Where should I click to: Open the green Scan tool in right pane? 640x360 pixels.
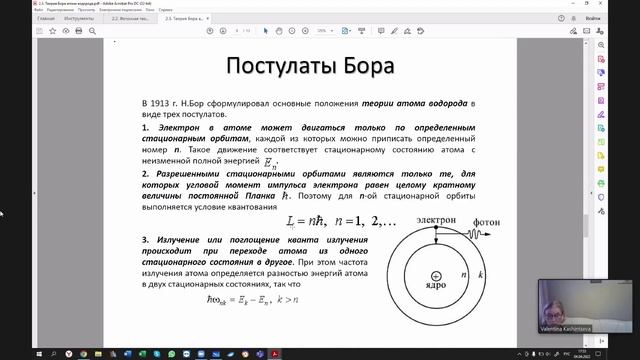pyautogui.click(x=601, y=142)
